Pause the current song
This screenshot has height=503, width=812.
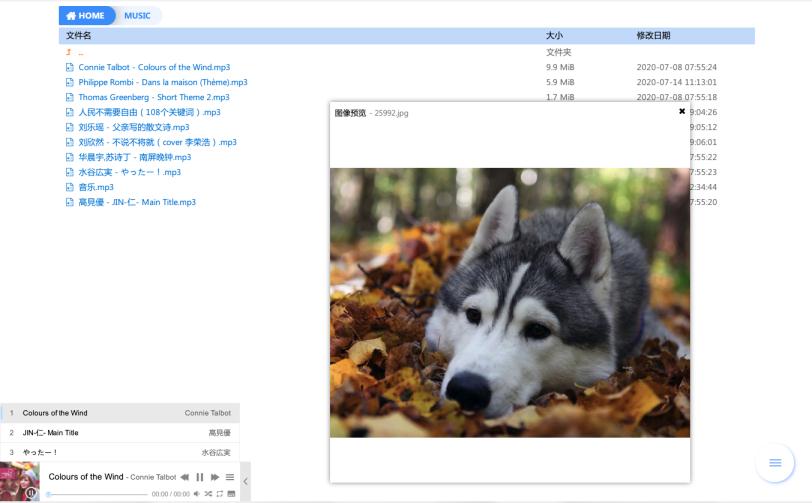click(200, 477)
